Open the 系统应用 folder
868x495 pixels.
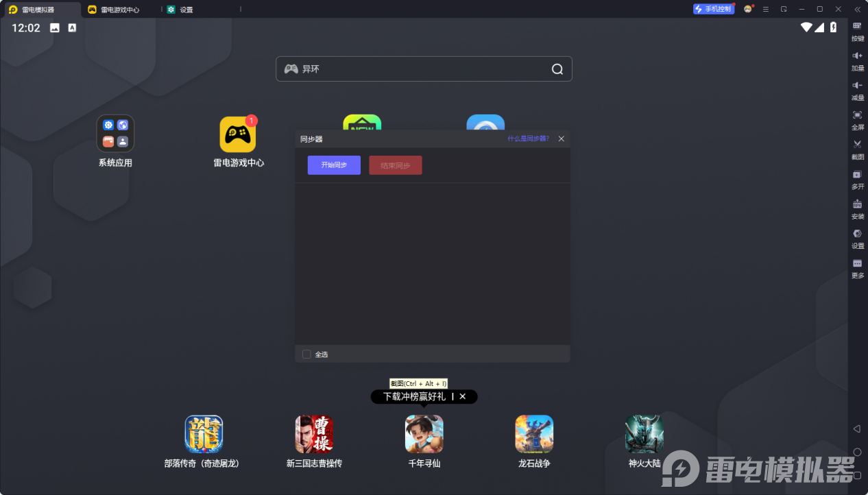click(x=115, y=133)
